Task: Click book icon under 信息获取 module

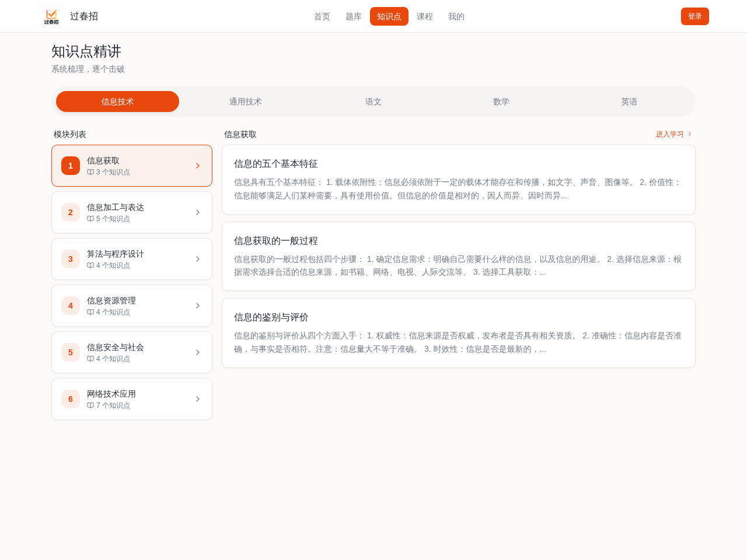Action: coord(90,172)
